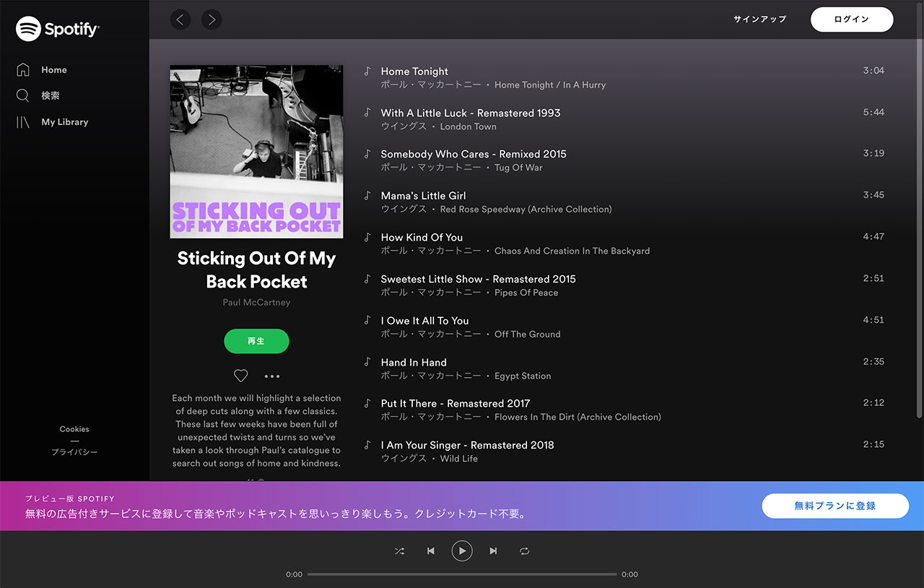Select the track Sweetest Little Show - Remastered 2015
The height and width of the screenshot is (588, 924).
click(x=479, y=279)
